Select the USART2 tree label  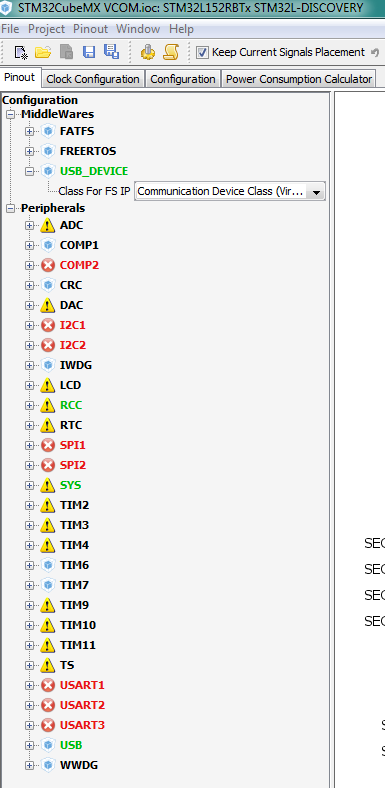(82, 705)
